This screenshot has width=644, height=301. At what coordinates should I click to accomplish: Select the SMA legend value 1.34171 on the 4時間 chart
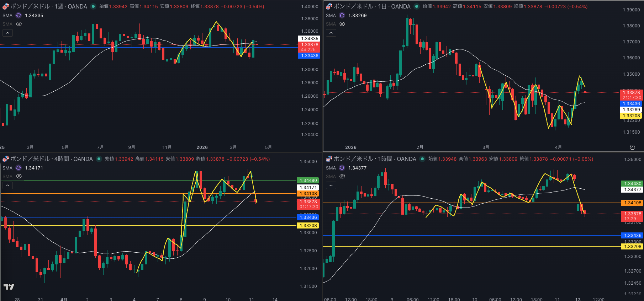click(34, 168)
